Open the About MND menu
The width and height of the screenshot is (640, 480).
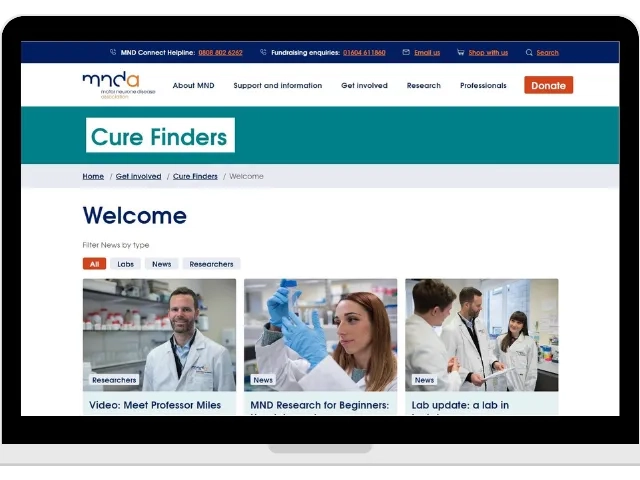(193, 86)
